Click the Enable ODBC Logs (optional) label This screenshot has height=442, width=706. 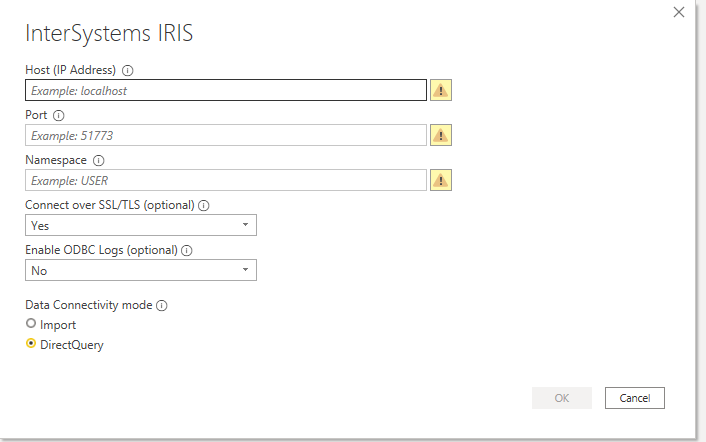(x=101, y=250)
